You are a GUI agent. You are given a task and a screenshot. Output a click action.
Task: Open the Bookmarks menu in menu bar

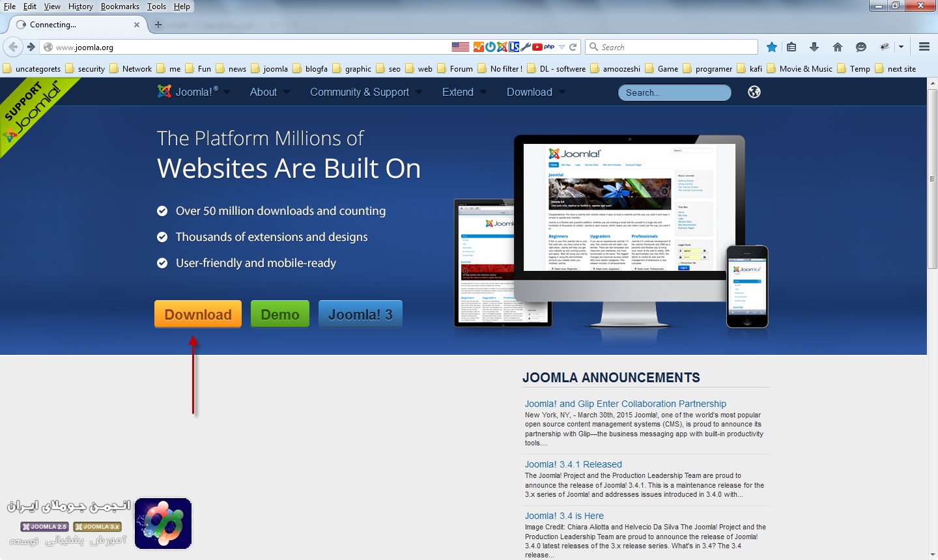[120, 7]
